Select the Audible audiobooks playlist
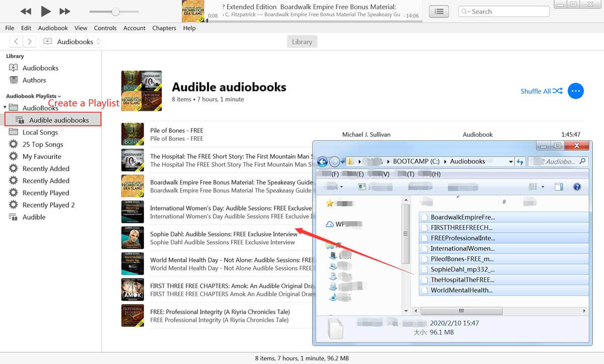This screenshot has width=604, height=364. [53, 120]
